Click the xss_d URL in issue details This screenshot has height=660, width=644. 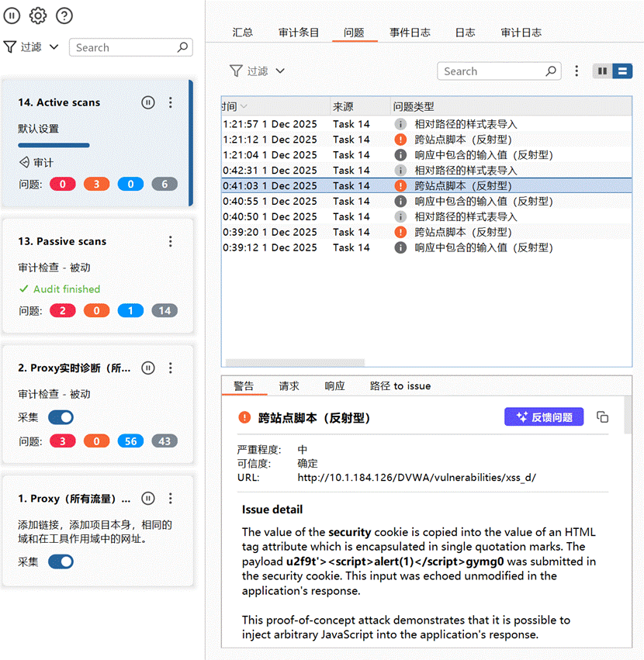pos(417,477)
